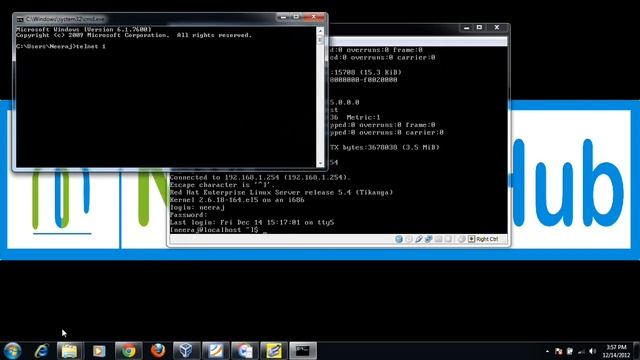Launch Firefox from the taskbar
This screenshot has height=360, width=640.
[x=158, y=351]
